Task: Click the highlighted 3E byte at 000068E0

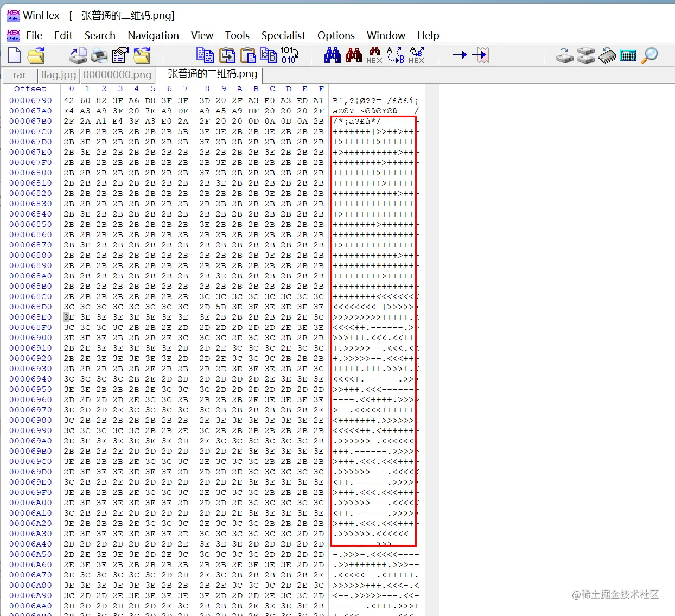Action: click(x=69, y=317)
